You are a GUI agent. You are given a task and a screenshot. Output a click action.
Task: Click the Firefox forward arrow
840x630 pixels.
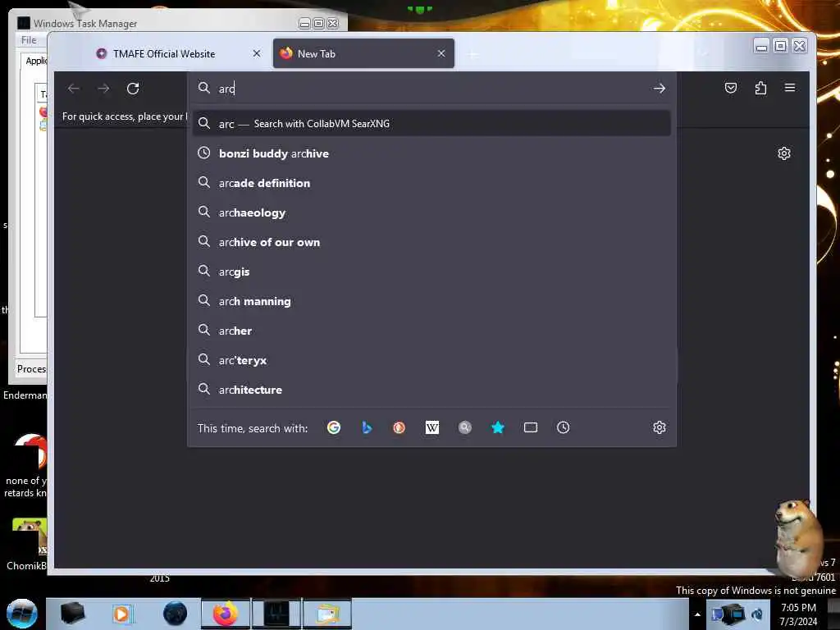click(103, 89)
